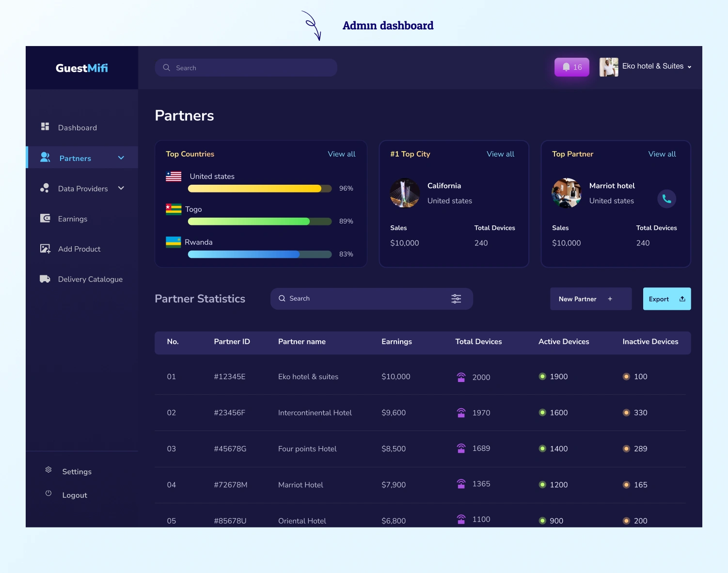The image size is (728, 573).
Task: Click the Add Product image icon
Action: pos(45,249)
